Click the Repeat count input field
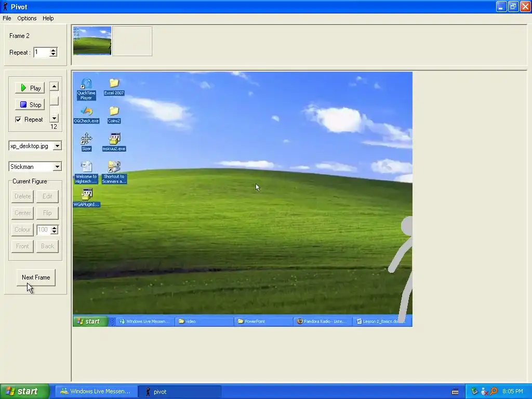 pos(42,52)
